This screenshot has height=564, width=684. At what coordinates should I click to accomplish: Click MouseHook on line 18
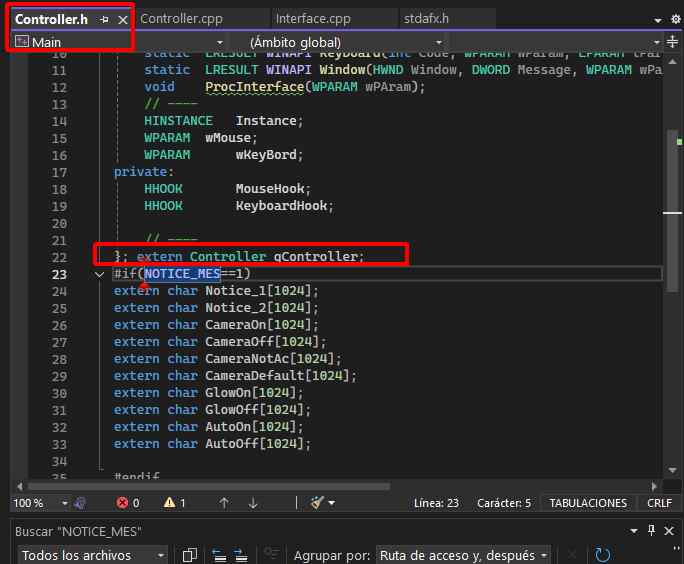pyautogui.click(x=270, y=189)
